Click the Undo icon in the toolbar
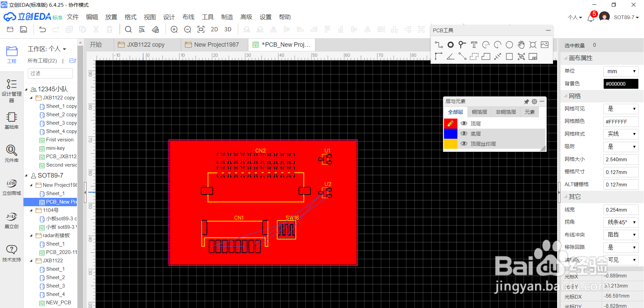 (x=42, y=30)
